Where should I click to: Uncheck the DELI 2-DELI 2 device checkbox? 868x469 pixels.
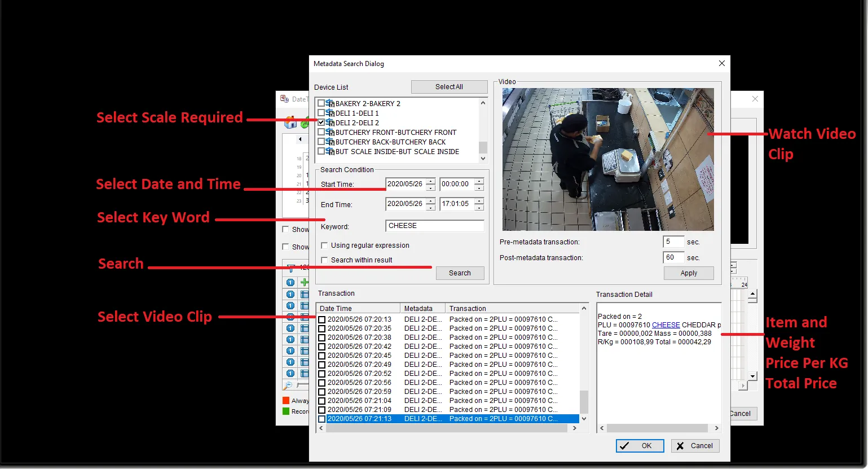click(x=321, y=122)
